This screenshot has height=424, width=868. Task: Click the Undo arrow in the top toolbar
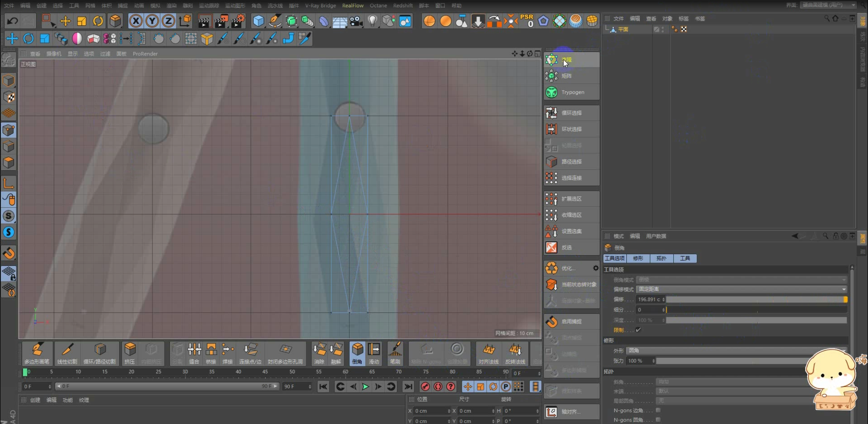tap(13, 21)
